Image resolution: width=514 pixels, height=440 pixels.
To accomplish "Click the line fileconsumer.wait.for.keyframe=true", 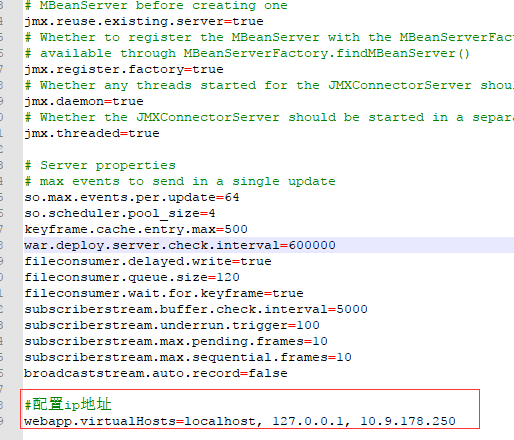I will pyautogui.click(x=164, y=293).
